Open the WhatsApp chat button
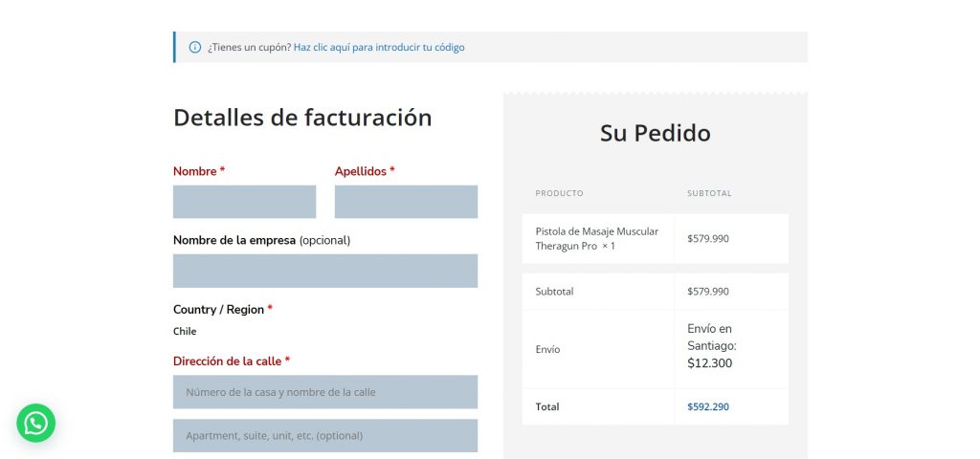The height and width of the screenshot is (459, 980). pos(35,423)
